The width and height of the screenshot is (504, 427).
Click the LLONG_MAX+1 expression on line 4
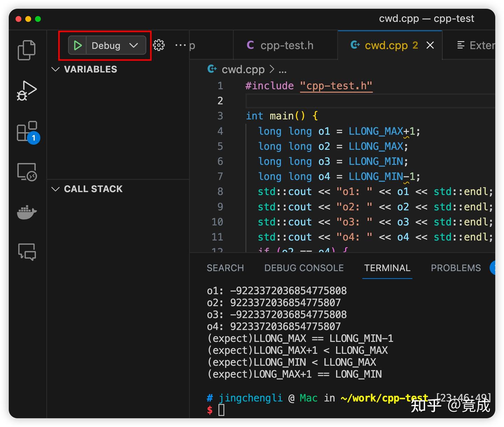pos(381,131)
